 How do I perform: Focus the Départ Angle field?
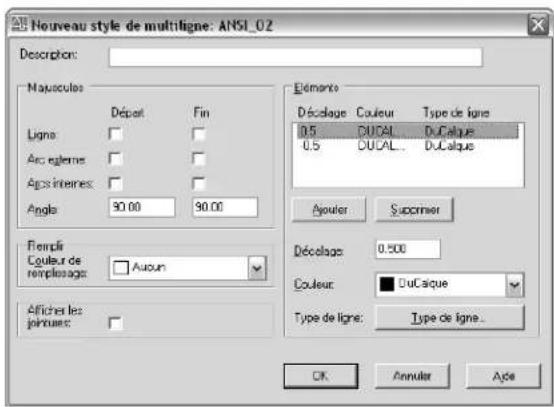pos(142,207)
